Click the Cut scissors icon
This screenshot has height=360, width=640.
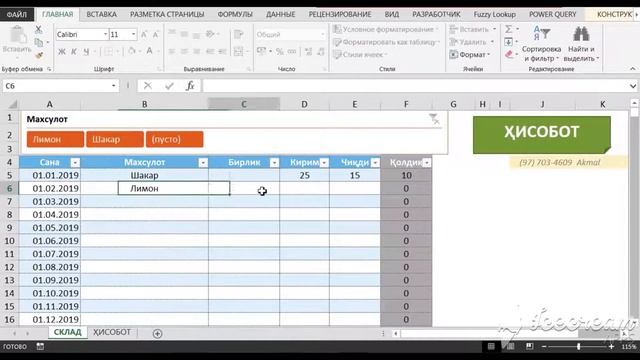38,29
